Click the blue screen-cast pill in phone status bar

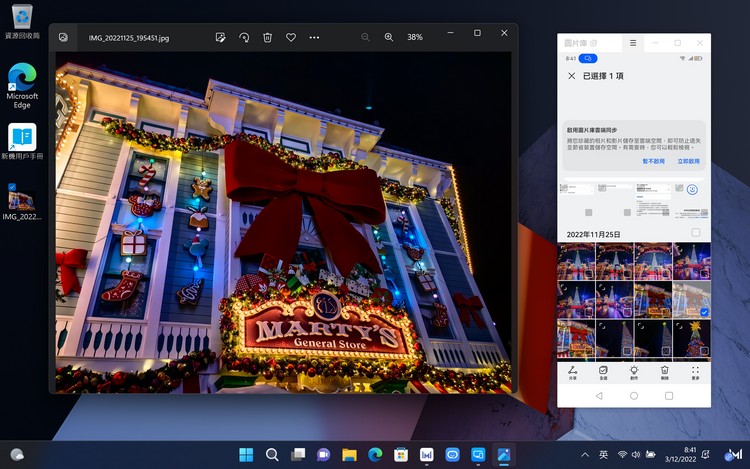point(588,58)
